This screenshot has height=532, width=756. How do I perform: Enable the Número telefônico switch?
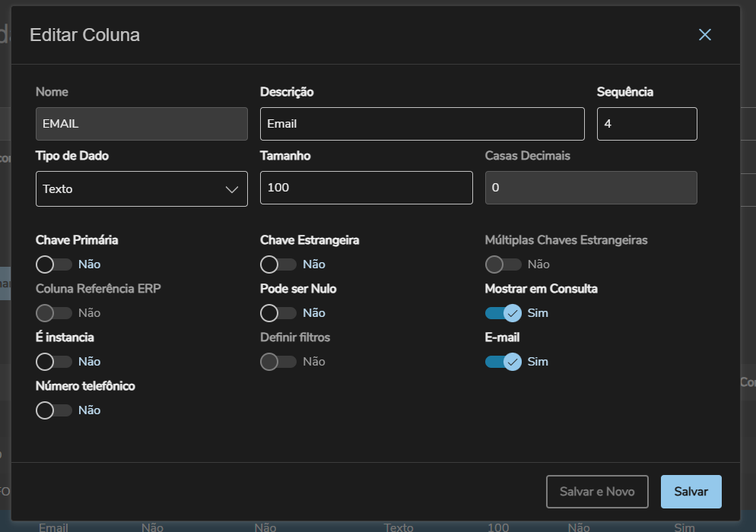click(53, 410)
